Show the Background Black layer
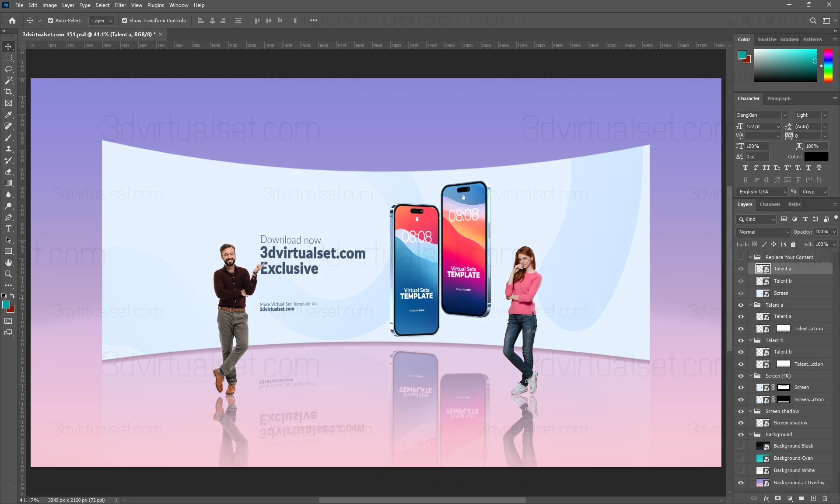Screen dimensions: 840x504 click(741, 446)
